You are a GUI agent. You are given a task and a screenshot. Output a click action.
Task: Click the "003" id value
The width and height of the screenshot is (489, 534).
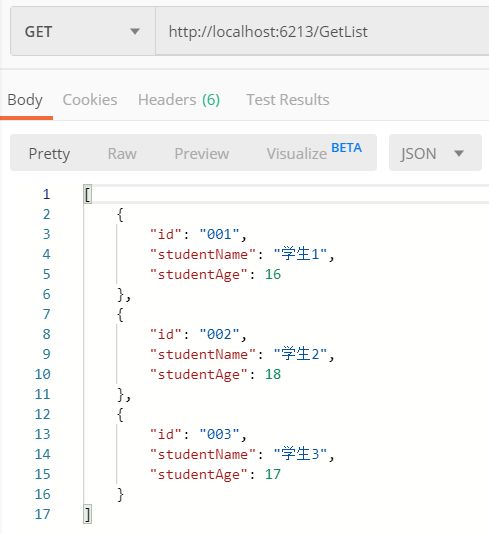pos(220,434)
